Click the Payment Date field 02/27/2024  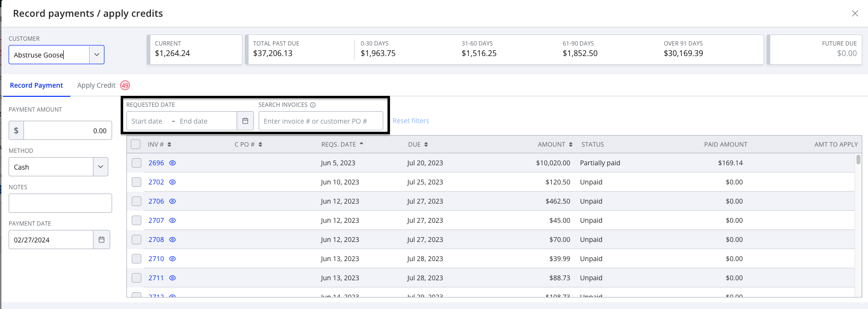[51, 240]
